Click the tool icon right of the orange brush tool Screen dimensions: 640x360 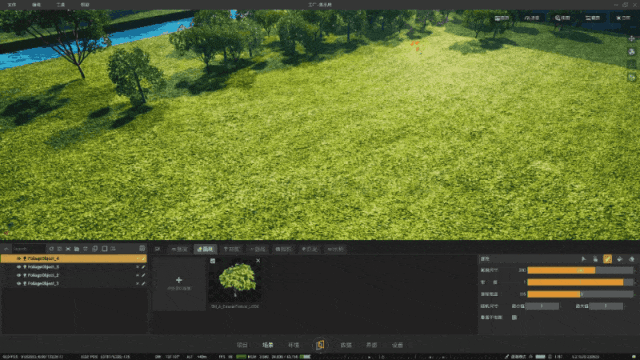pyautogui.click(x=620, y=259)
